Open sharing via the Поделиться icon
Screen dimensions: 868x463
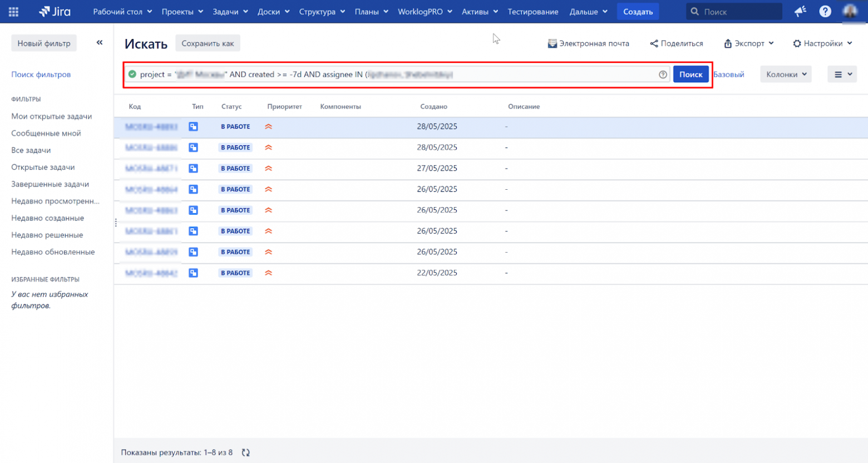click(654, 43)
